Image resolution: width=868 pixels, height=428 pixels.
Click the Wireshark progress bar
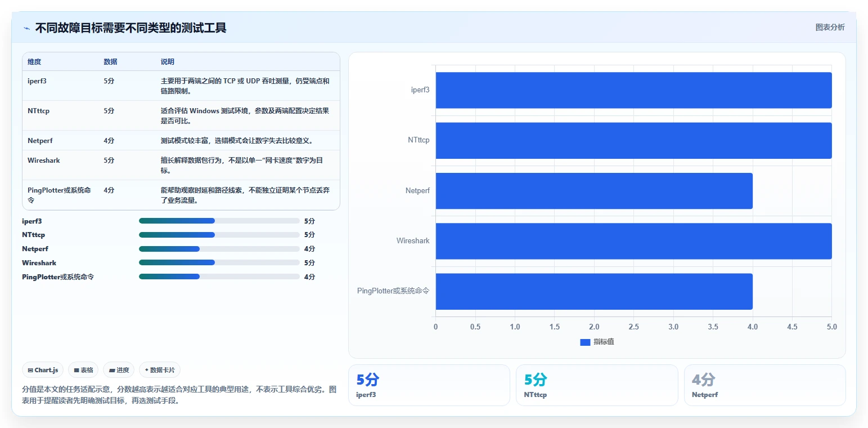pyautogui.click(x=219, y=263)
